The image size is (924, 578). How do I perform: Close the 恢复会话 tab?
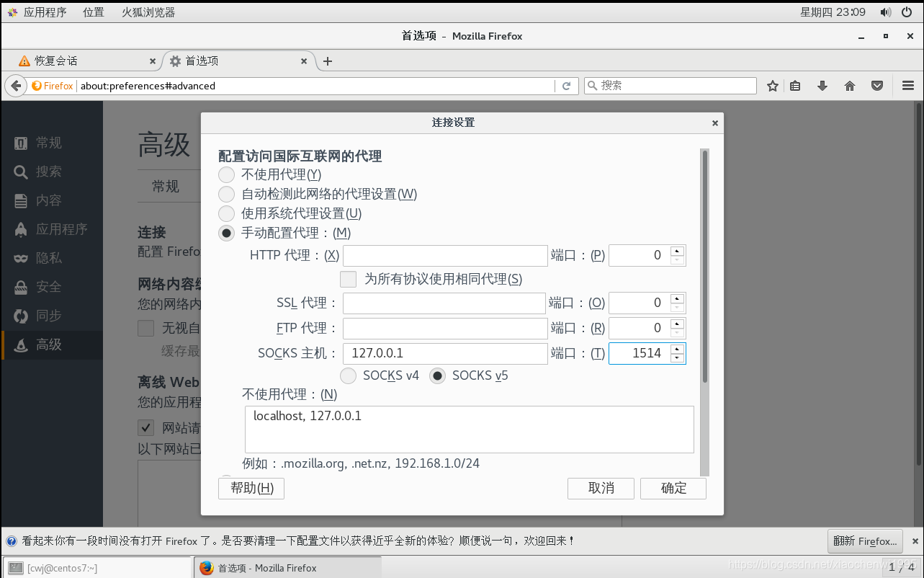tap(152, 61)
